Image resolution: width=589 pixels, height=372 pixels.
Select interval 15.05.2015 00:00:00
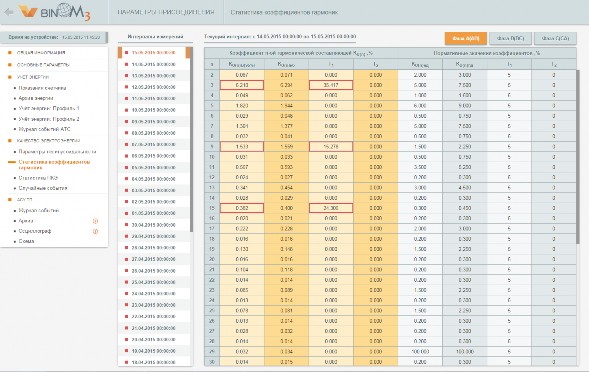click(x=153, y=53)
